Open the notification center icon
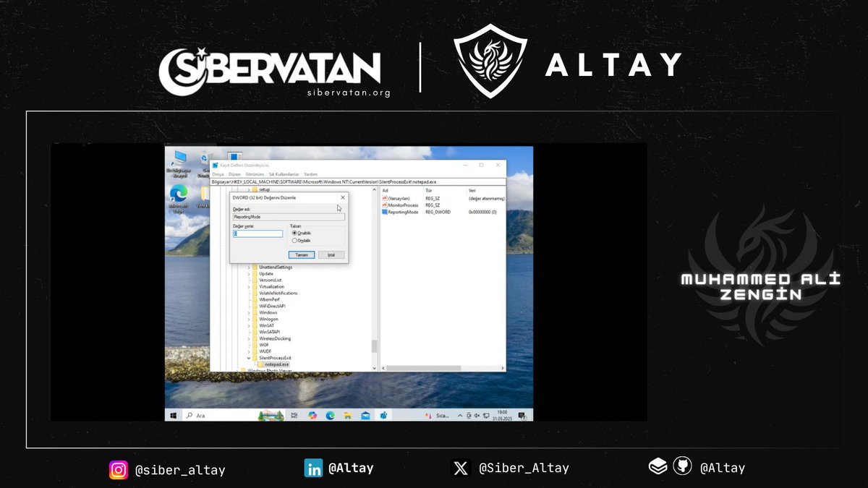The image size is (868, 488). tap(522, 416)
